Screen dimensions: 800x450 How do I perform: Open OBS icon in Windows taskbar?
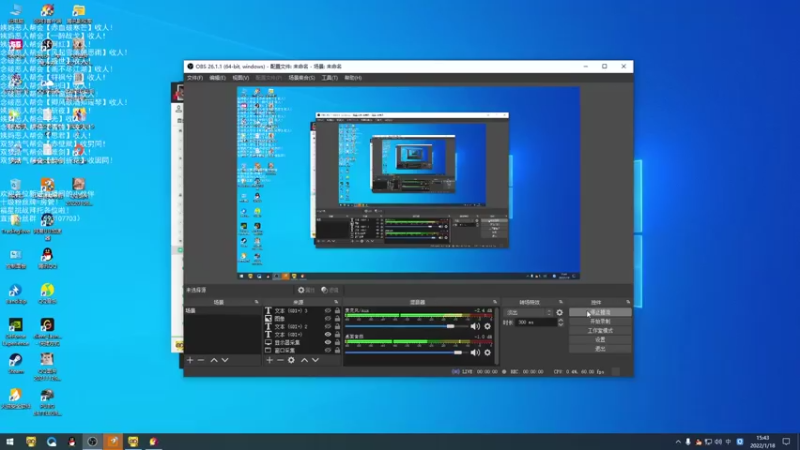point(92,441)
